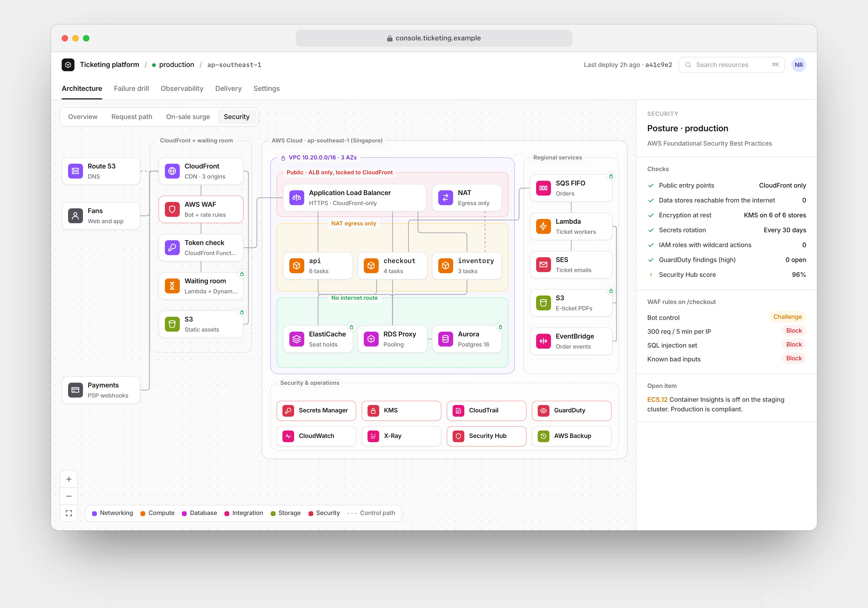Click the lock badge on SQS FIFO node

pos(611,176)
